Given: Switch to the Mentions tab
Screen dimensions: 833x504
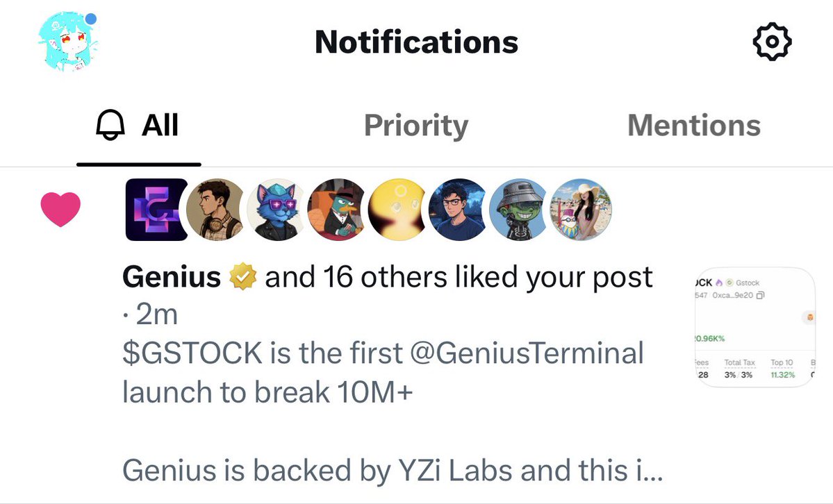Looking at the screenshot, I should pos(694,126).
